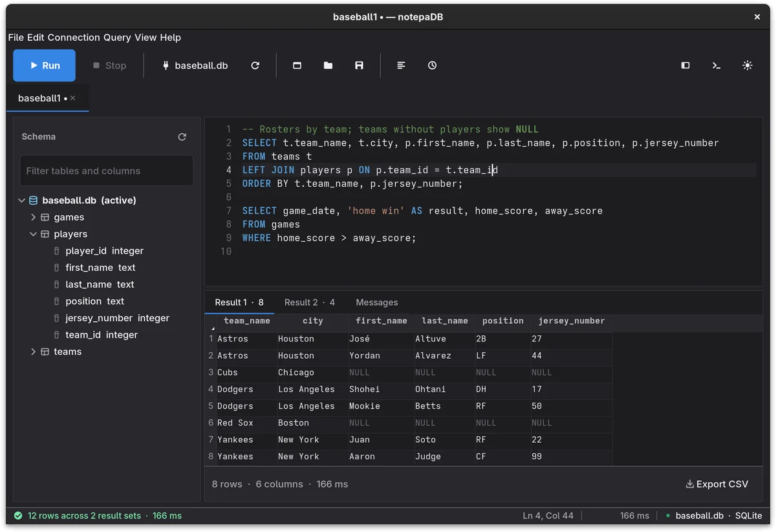This screenshot has height=532, width=776.
Task: Open the Connection menu
Action: [74, 37]
